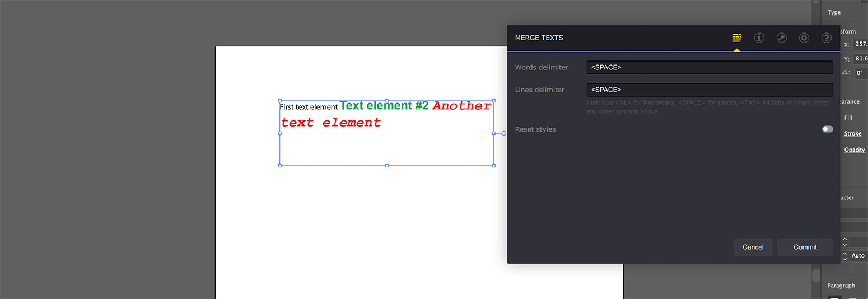The height and width of the screenshot is (299, 868).
Task: Click the rotation angle value field
Action: coord(861,73)
